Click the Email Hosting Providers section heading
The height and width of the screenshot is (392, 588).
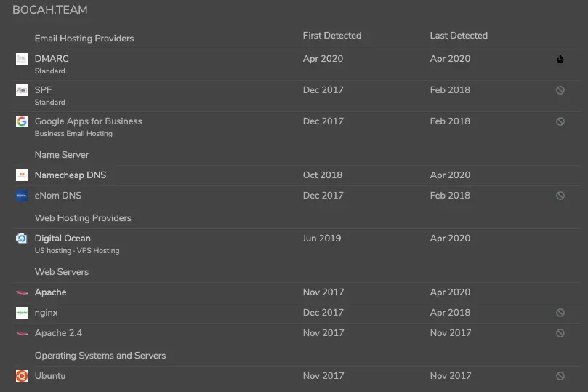coord(84,39)
